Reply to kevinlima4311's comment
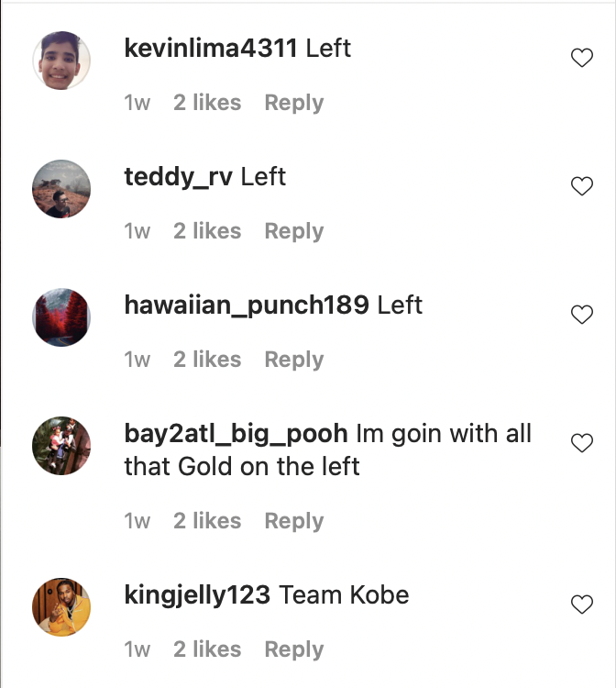This screenshot has height=688, width=616. pyautogui.click(x=293, y=103)
